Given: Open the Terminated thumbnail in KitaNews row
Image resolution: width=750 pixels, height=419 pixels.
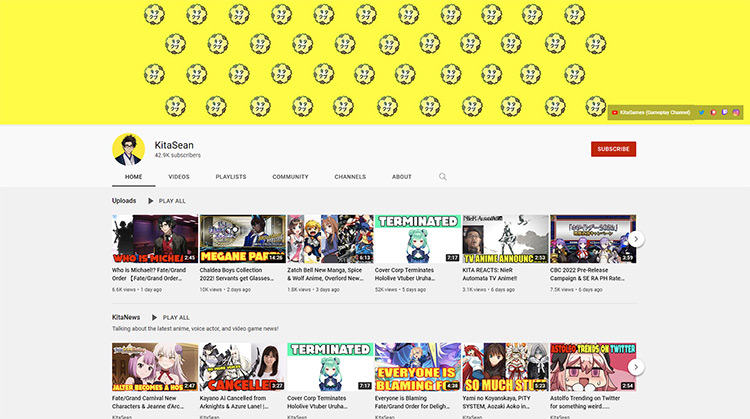Looking at the screenshot, I should [330, 367].
